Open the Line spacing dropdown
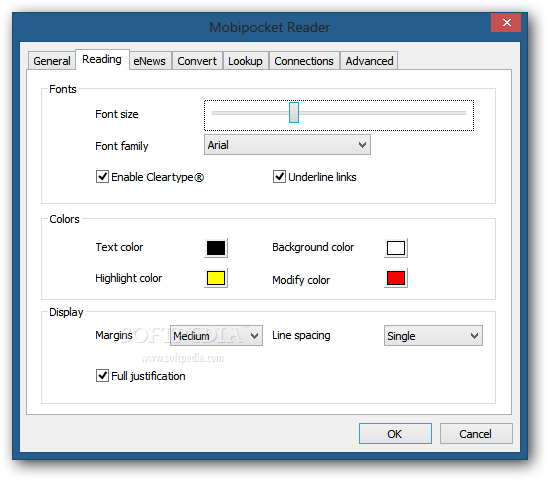The height and width of the screenshot is (480, 548). click(433, 336)
